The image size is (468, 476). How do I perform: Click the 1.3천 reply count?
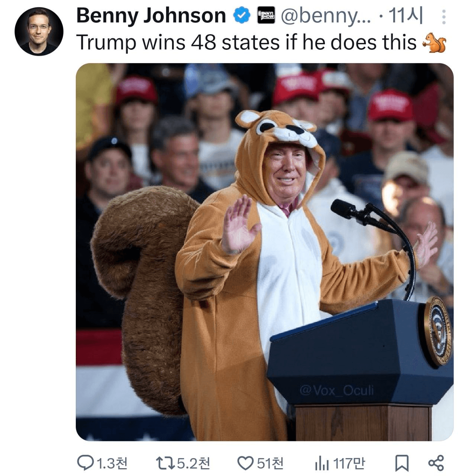(x=112, y=463)
